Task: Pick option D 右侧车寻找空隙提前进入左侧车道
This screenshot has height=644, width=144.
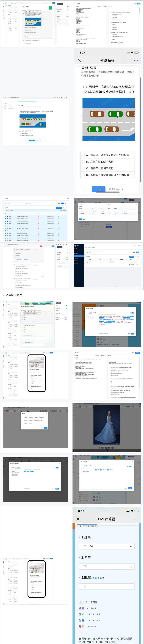Action: (107, 175)
